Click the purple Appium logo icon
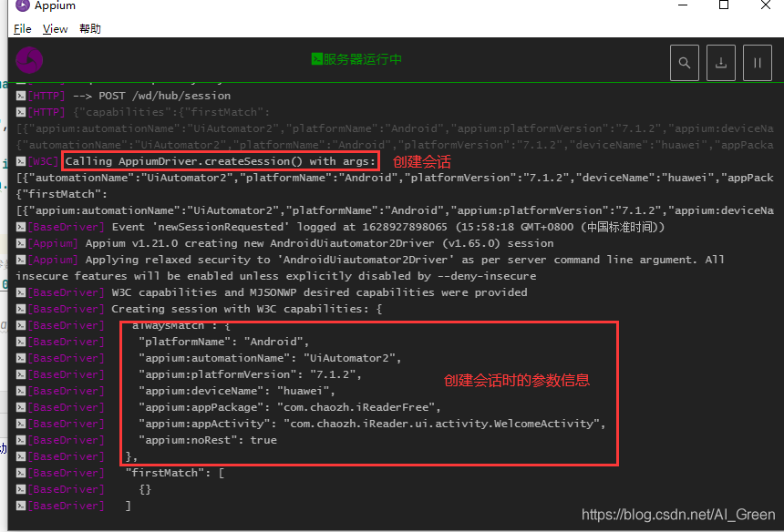Image resolution: width=784 pixels, height=532 pixels. 29,60
